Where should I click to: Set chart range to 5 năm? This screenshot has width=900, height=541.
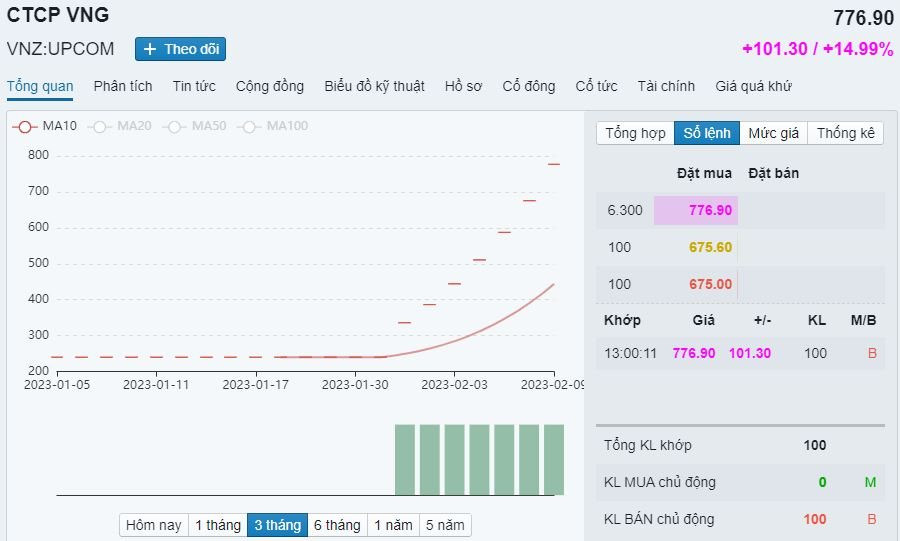tap(445, 525)
